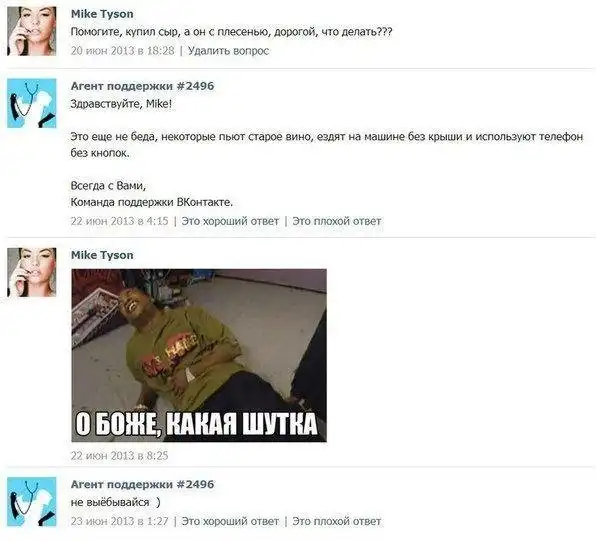Click support agent avatar on the 4:15 reply
The width and height of the screenshot is (596, 541).
[x=32, y=103]
